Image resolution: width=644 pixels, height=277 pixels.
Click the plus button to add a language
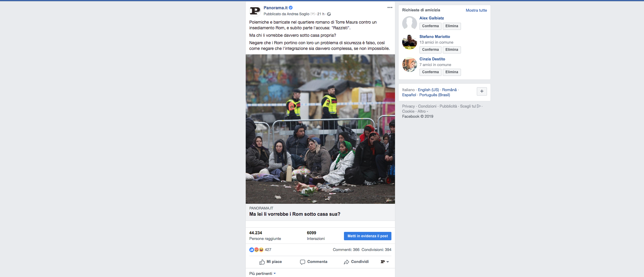pyautogui.click(x=482, y=91)
